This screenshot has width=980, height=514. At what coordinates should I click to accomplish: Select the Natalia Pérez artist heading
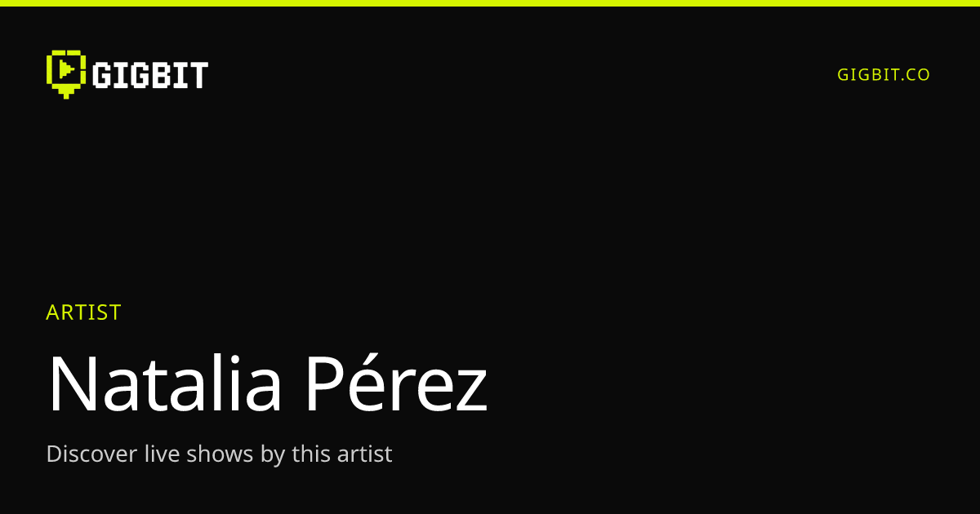tap(267, 383)
